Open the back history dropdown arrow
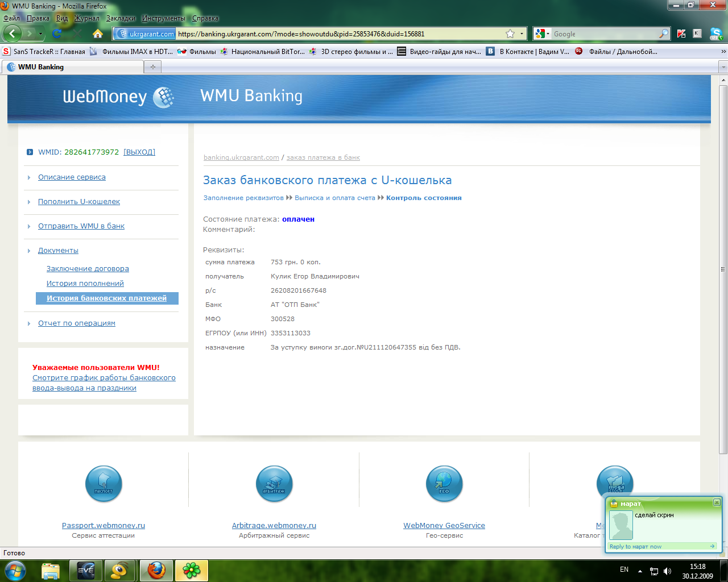This screenshot has height=582, width=728. click(40, 34)
